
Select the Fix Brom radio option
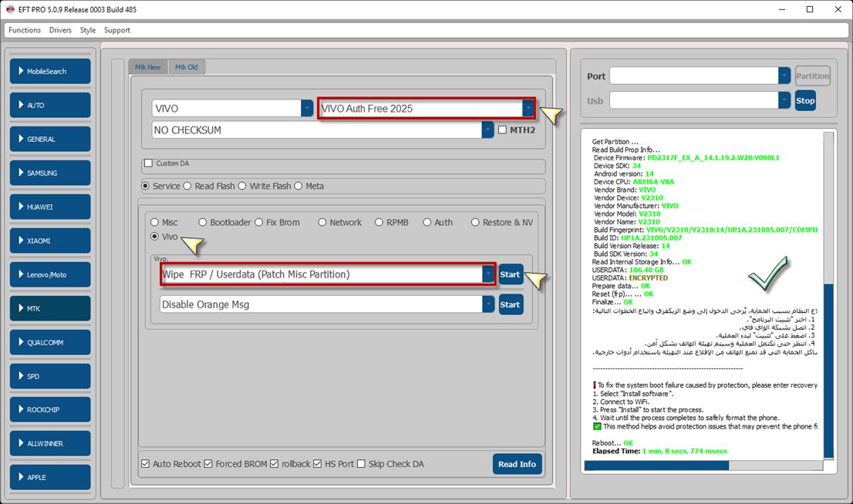(258, 223)
